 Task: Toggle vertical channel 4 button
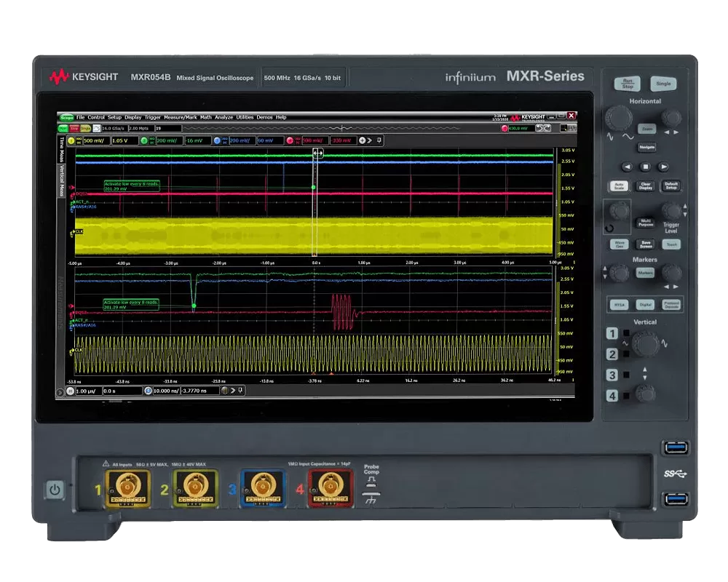click(x=612, y=396)
